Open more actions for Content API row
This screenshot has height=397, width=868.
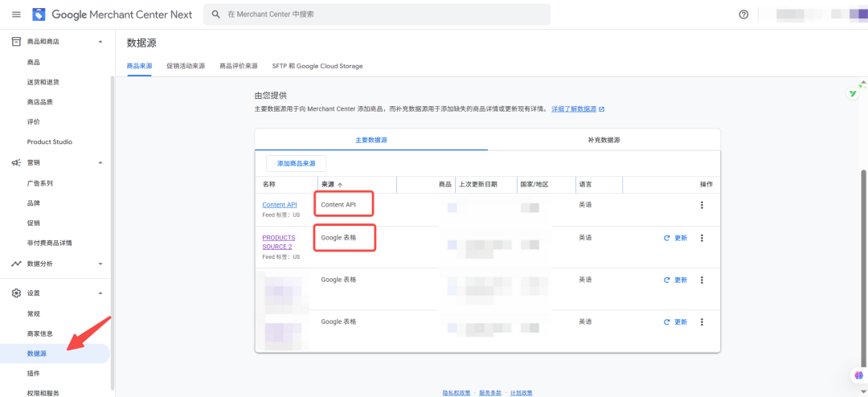(702, 205)
